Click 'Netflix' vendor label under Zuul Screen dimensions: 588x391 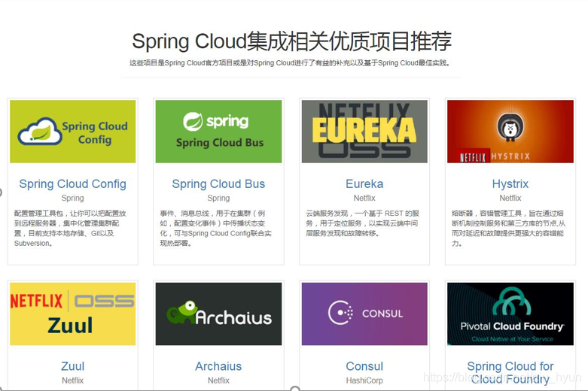pos(73,380)
